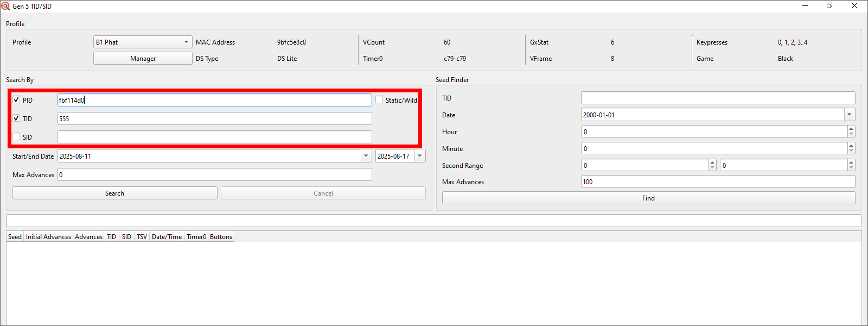
Task: Click the Game value Black
Action: [785, 58]
